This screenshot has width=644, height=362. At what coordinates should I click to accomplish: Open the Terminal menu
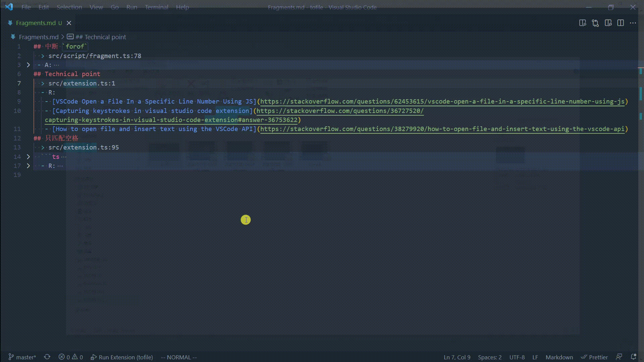pyautogui.click(x=156, y=7)
